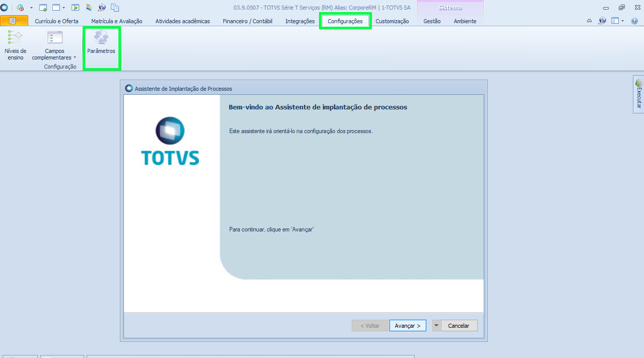Click the panel layout icon at ribbon right
The height and width of the screenshot is (358, 644).
(615, 21)
